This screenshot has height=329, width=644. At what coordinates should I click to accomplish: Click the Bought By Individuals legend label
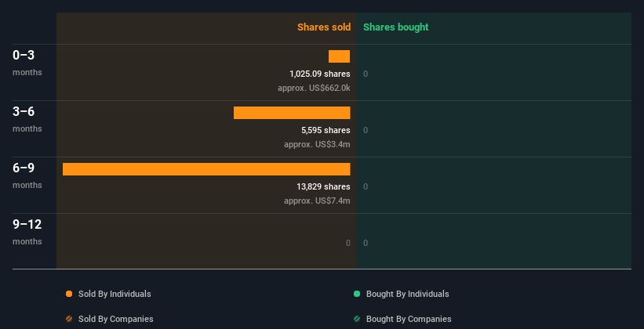pyautogui.click(x=407, y=294)
